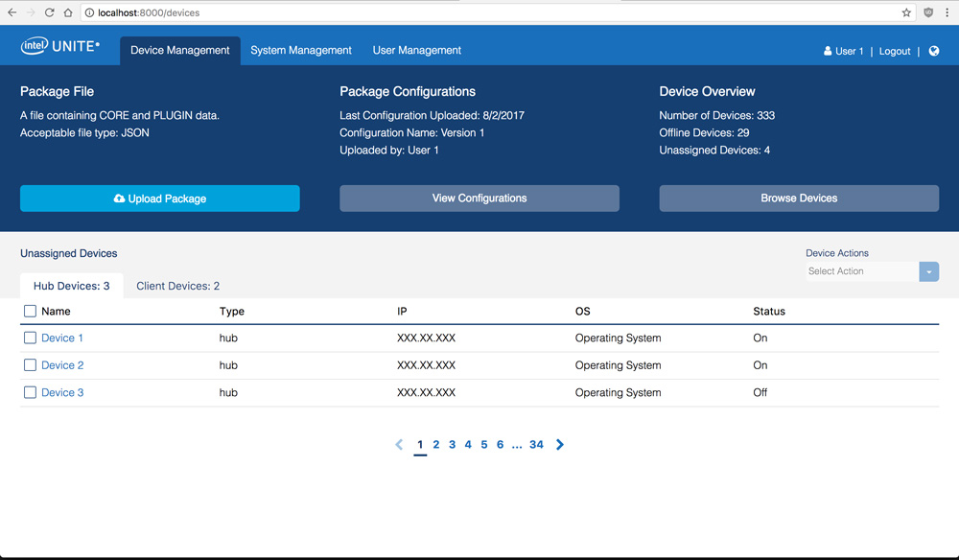
Task: Open the Select Action dropdown arrow
Action: click(x=928, y=271)
